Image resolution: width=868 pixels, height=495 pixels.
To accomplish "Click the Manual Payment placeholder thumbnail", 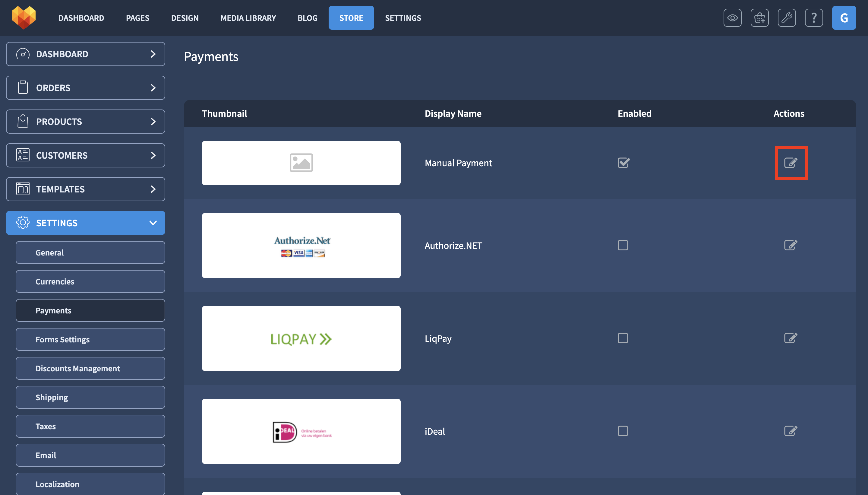I will 301,163.
